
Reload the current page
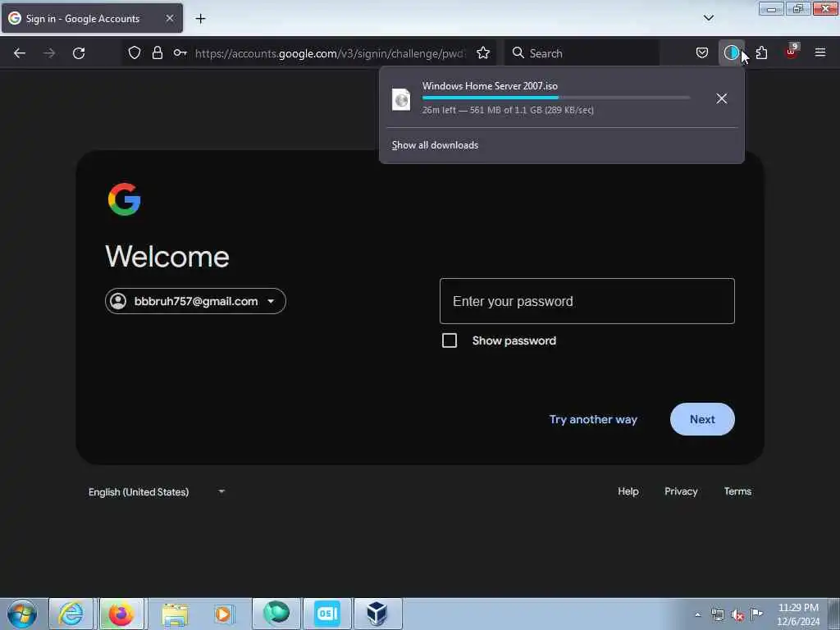[x=79, y=53]
